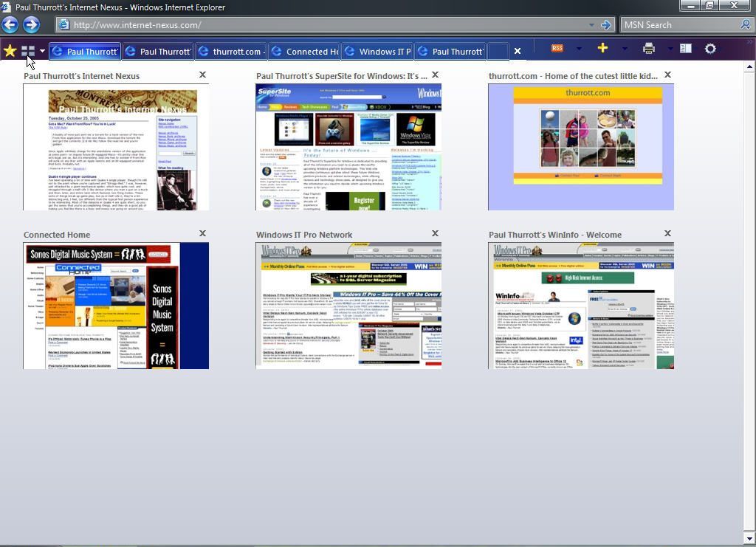This screenshot has height=547, width=756.
Task: Click the orange RSS feeds icon
Action: click(x=557, y=48)
